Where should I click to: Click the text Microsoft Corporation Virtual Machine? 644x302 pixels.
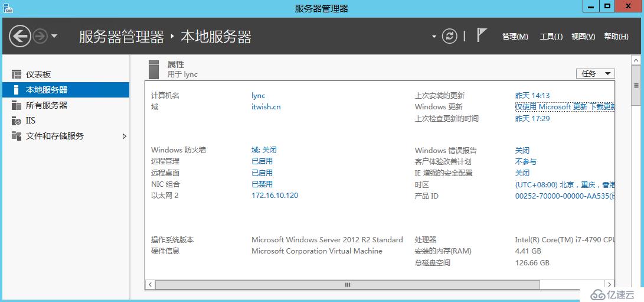tap(316, 251)
